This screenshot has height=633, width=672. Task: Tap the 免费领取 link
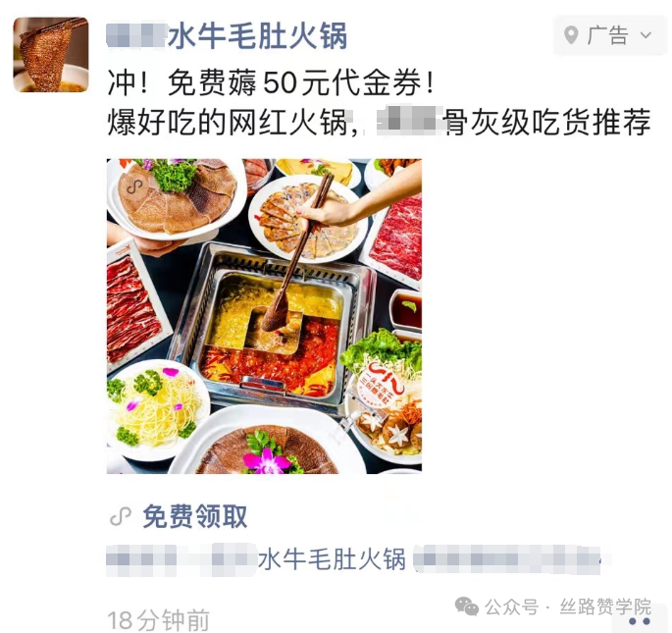point(195,516)
